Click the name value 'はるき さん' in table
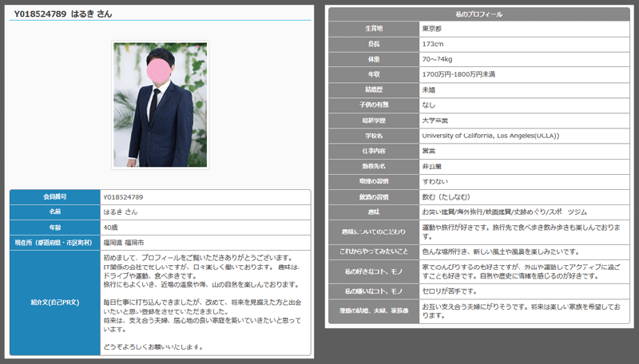639x364 pixels. click(121, 212)
